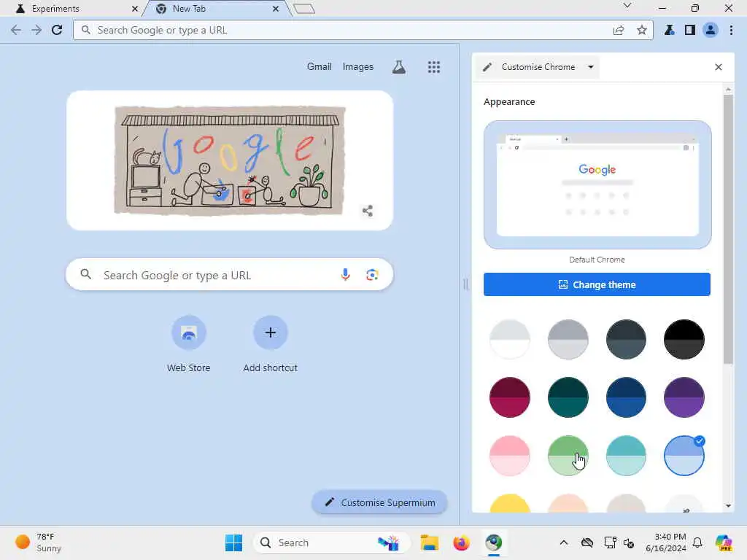Select the peach color swatch
747x560 pixels.
(568, 504)
